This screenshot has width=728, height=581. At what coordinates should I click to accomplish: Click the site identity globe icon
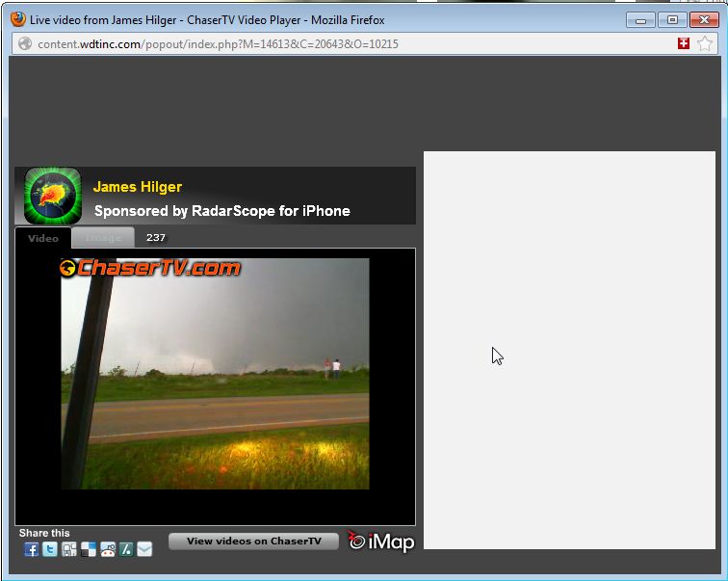pos(25,43)
